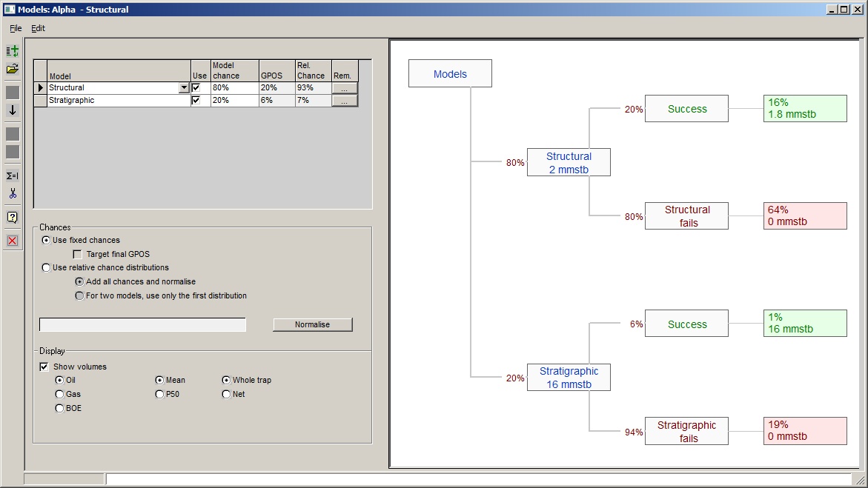The height and width of the screenshot is (488, 868).
Task: Open remarks for the Structural model row
Action: pos(345,87)
